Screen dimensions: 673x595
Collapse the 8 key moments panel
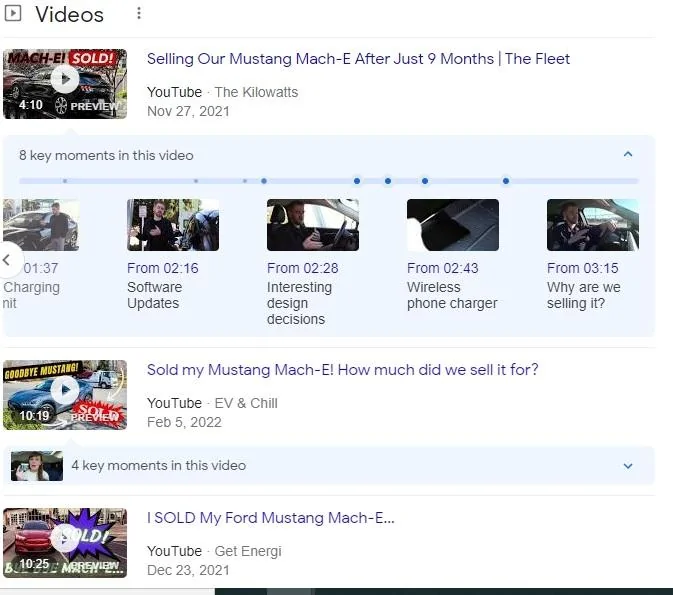tap(628, 155)
